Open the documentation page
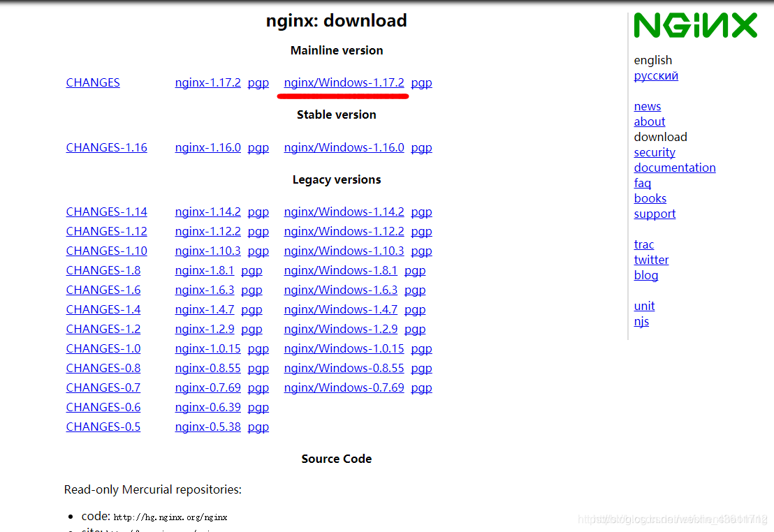Screen dimensions: 774x532 [x=675, y=168]
